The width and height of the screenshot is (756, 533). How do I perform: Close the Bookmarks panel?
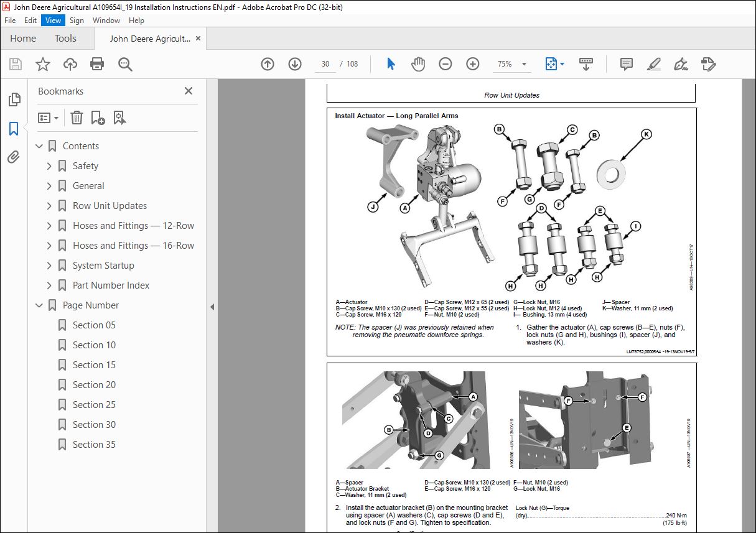(189, 91)
